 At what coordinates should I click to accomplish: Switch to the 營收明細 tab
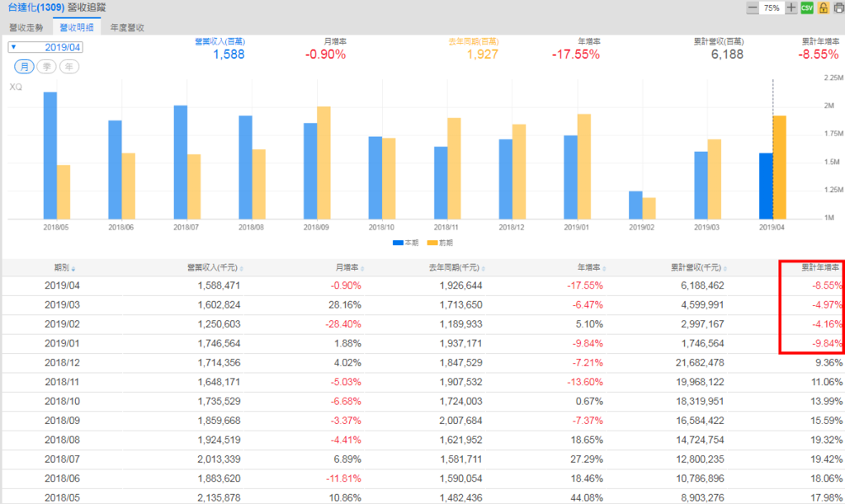pyautogui.click(x=77, y=27)
